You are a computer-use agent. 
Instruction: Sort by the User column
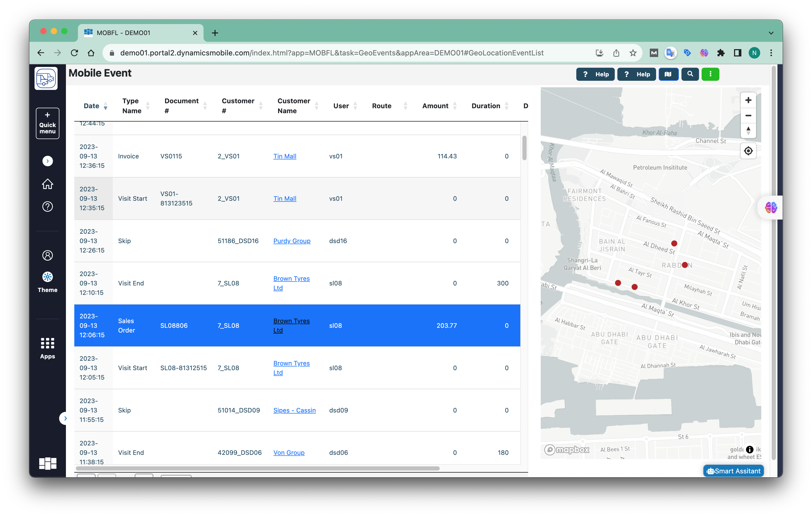[x=345, y=106]
